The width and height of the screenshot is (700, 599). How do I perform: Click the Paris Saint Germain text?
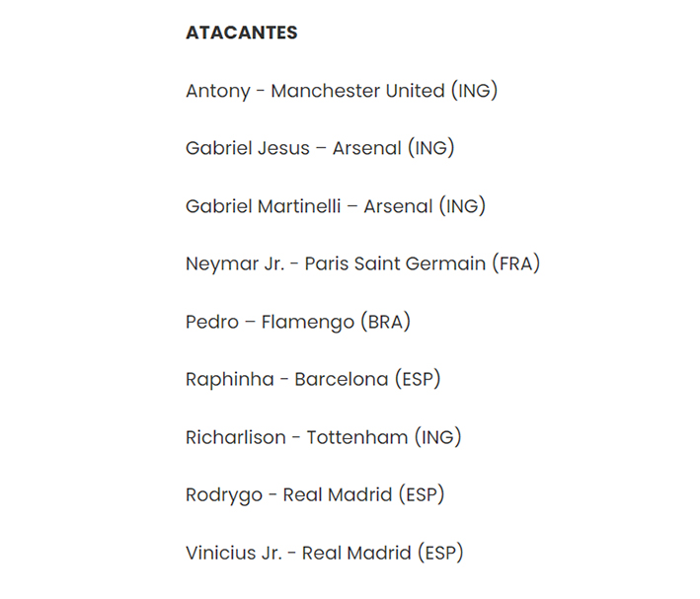[395, 263]
